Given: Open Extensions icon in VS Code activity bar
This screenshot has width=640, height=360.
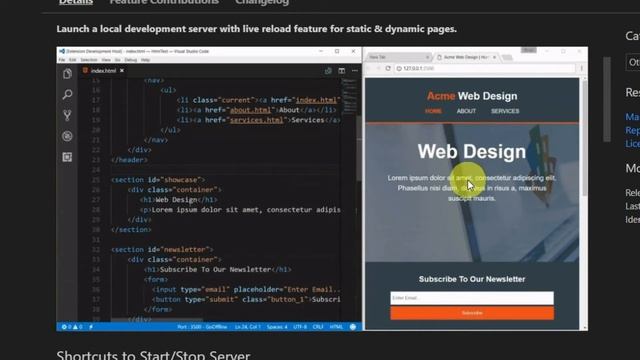Looking at the screenshot, I should (67, 157).
